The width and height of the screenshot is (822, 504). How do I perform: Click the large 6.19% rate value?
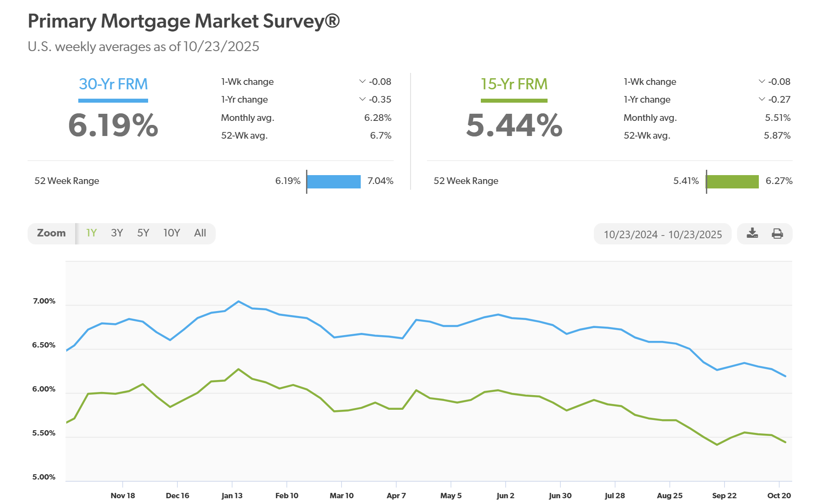click(113, 125)
